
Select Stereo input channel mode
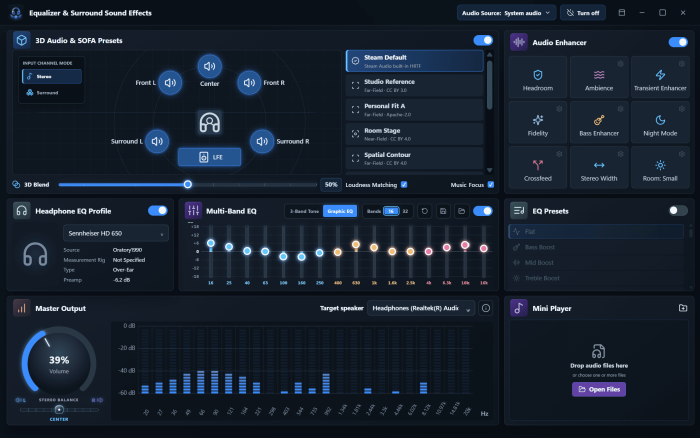[x=52, y=77]
